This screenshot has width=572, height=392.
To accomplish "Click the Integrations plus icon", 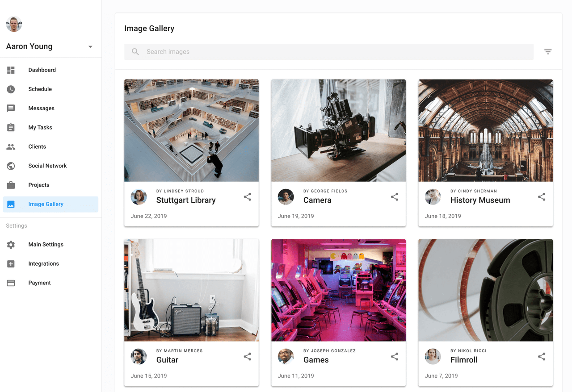I will click(x=11, y=264).
